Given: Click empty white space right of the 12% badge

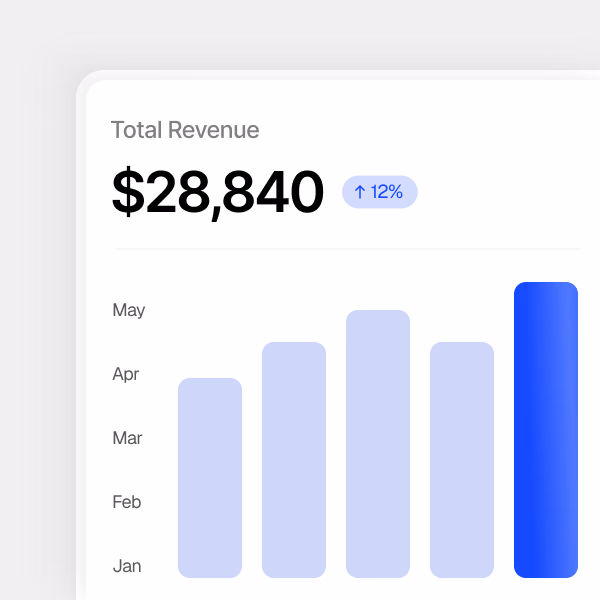Looking at the screenshot, I should 500,192.
